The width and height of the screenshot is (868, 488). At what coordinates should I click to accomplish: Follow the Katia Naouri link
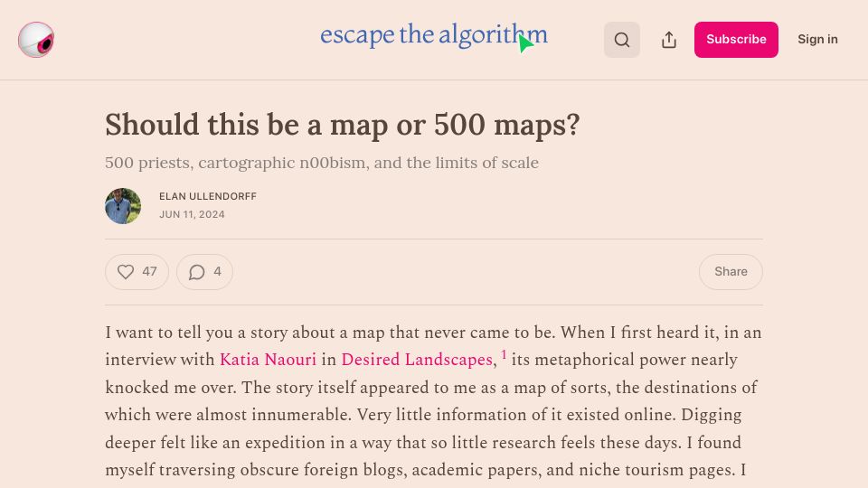pos(268,360)
